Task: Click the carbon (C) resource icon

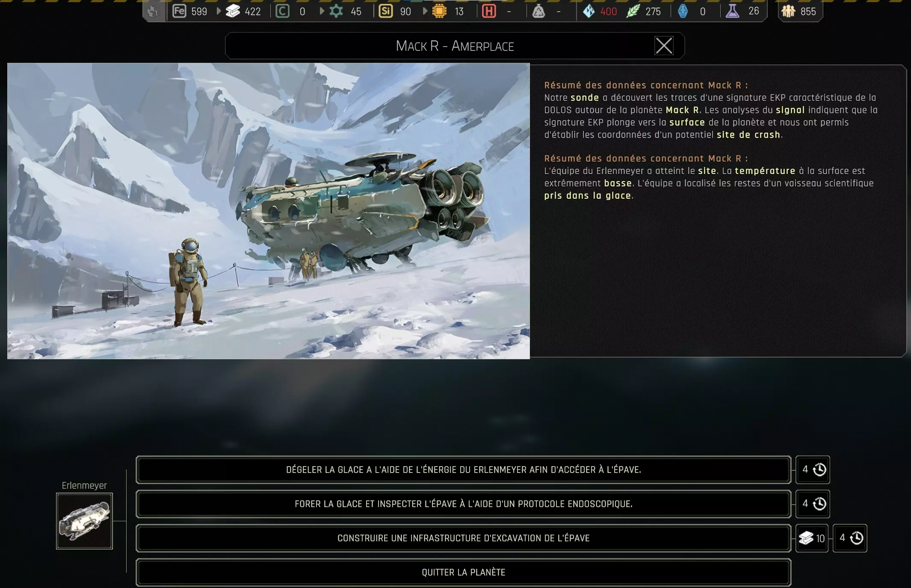Action: pos(282,11)
